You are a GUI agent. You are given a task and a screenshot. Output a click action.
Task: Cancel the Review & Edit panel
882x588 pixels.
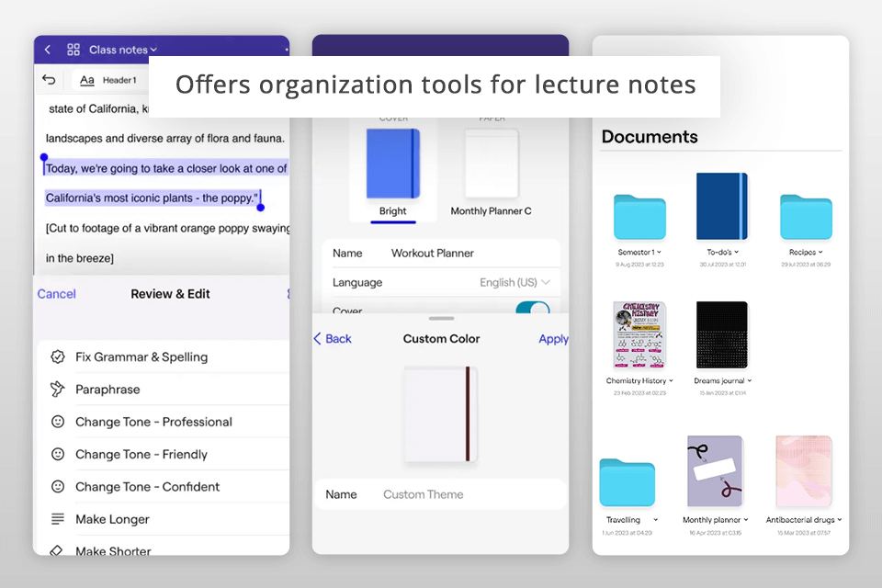pyautogui.click(x=56, y=294)
